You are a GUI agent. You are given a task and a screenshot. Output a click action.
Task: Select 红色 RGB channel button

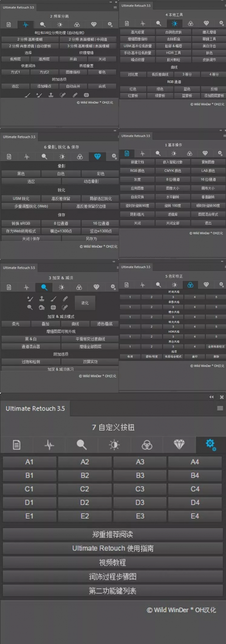[133, 89]
